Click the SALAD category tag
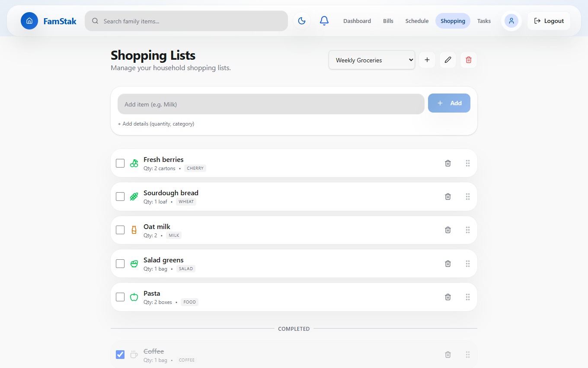Image resolution: width=588 pixels, height=368 pixels. click(185, 269)
